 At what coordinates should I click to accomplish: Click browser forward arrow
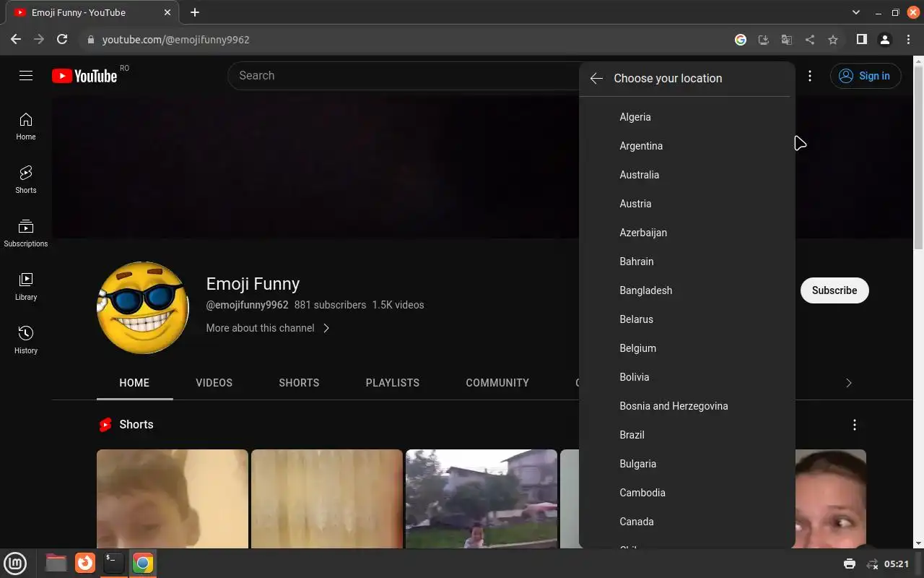coord(39,40)
